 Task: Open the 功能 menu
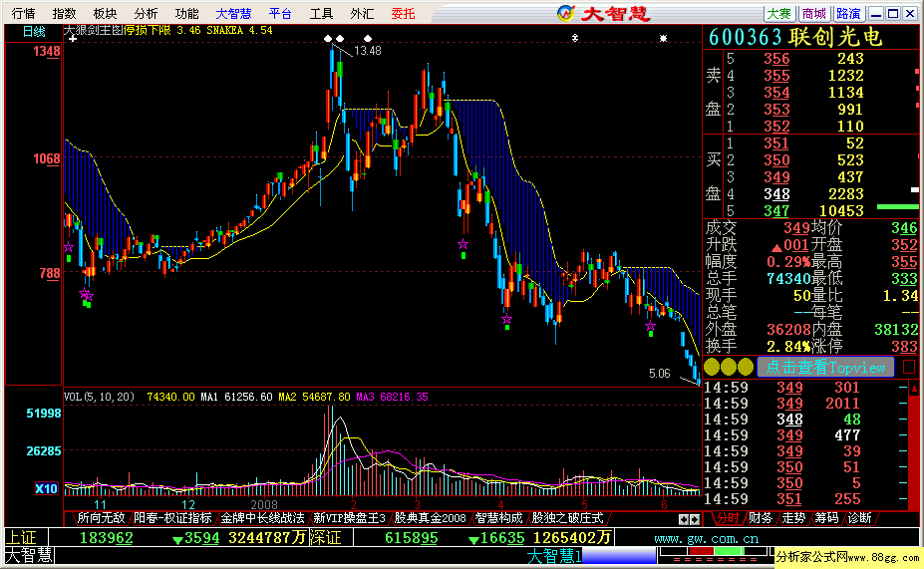[187, 14]
